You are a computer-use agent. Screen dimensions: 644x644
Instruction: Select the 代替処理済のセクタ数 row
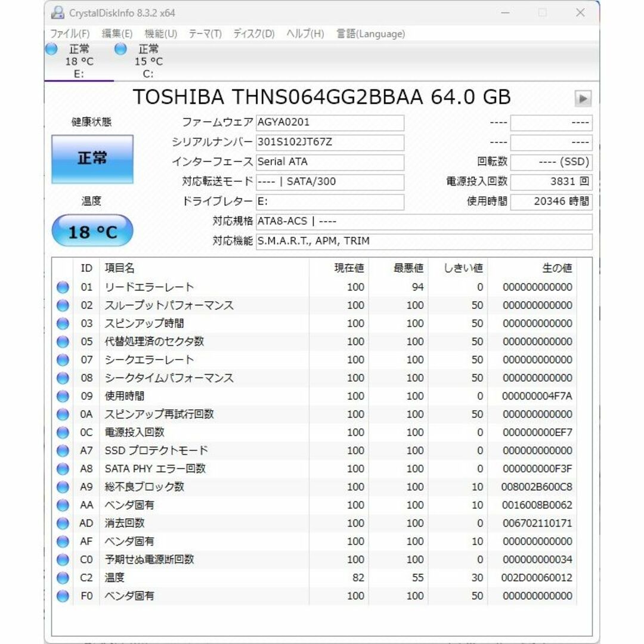click(x=315, y=342)
